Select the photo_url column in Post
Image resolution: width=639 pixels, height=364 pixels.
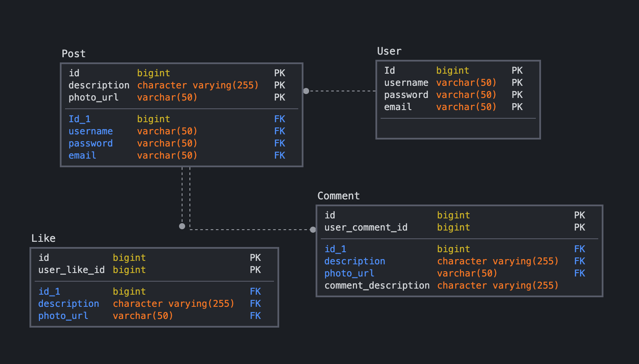[93, 97]
